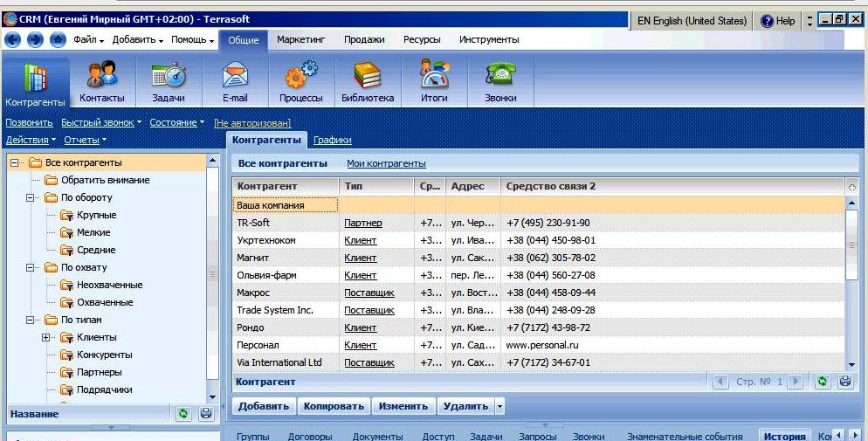Open the Договоры detail tab
Viewport: 868px width, 441px height.
310,436
